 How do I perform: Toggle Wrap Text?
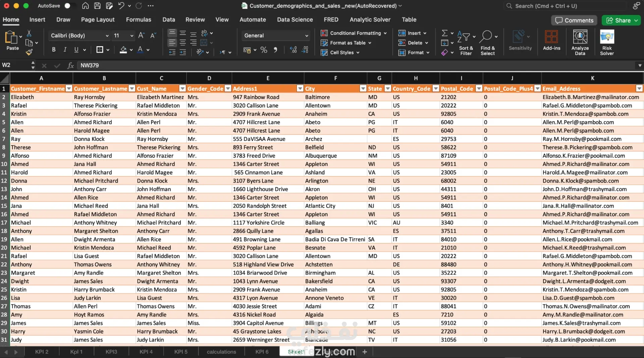pyautogui.click(x=204, y=33)
